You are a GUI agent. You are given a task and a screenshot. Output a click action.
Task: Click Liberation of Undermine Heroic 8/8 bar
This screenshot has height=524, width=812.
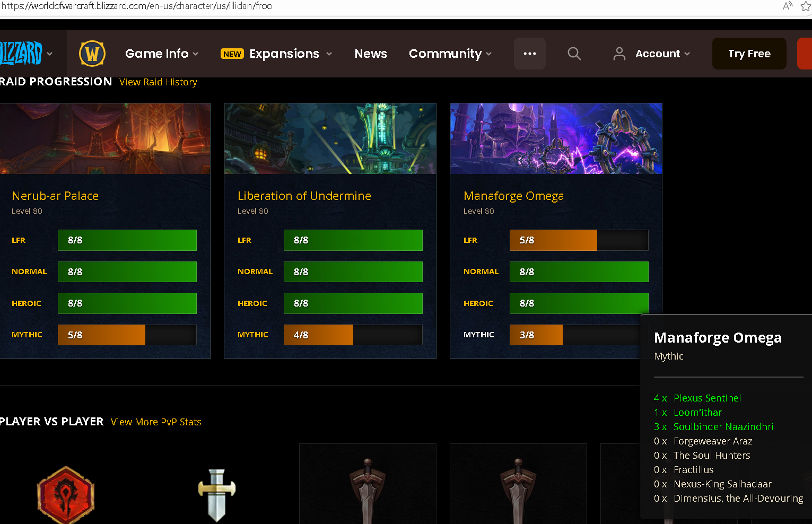pyautogui.click(x=353, y=303)
